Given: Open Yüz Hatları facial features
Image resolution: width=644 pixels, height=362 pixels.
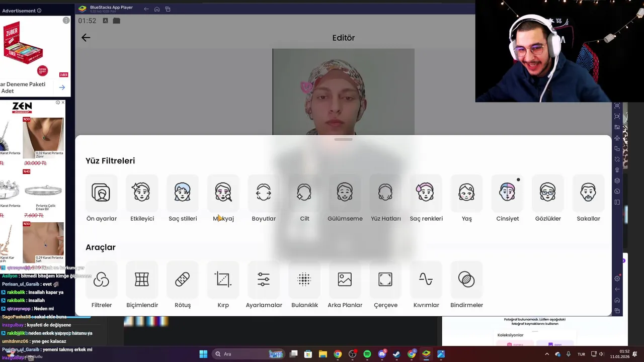Looking at the screenshot, I should click(x=386, y=198).
